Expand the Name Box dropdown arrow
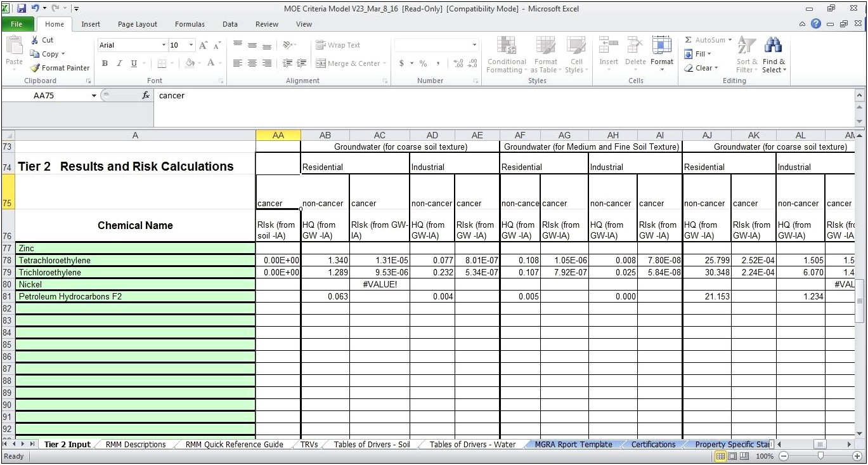This screenshot has width=868, height=465. tap(94, 96)
